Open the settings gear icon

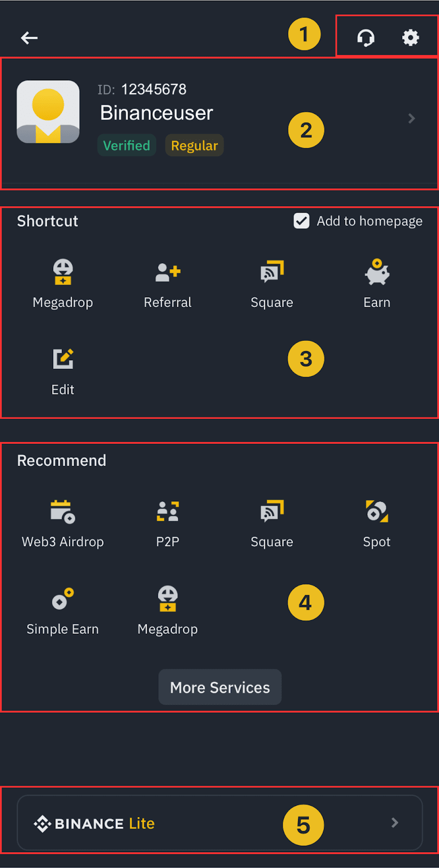410,37
